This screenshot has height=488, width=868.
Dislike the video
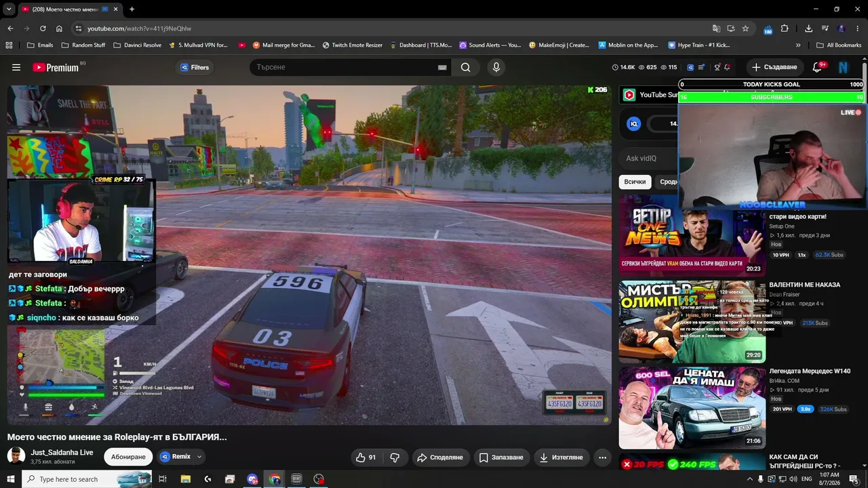395,457
